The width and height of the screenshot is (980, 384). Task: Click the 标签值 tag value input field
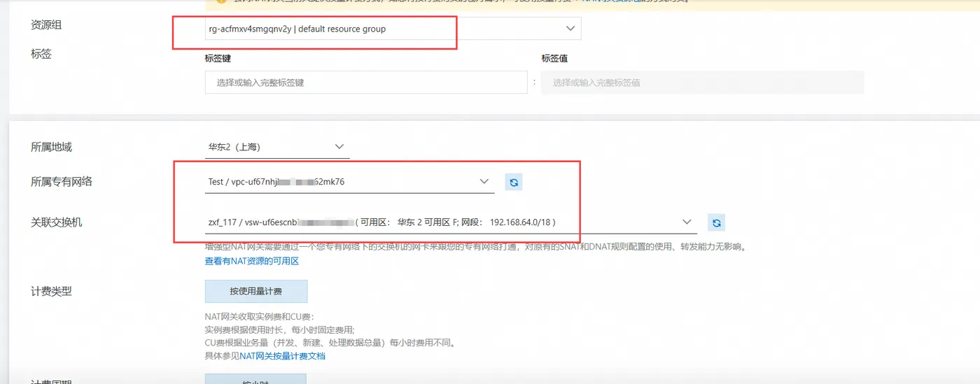702,83
